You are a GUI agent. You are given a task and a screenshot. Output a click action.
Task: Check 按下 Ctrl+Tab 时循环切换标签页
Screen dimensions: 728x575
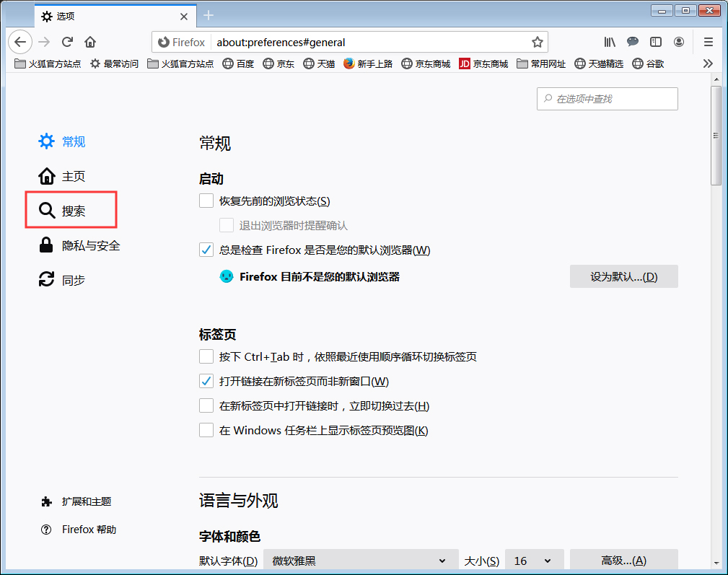[206, 356]
